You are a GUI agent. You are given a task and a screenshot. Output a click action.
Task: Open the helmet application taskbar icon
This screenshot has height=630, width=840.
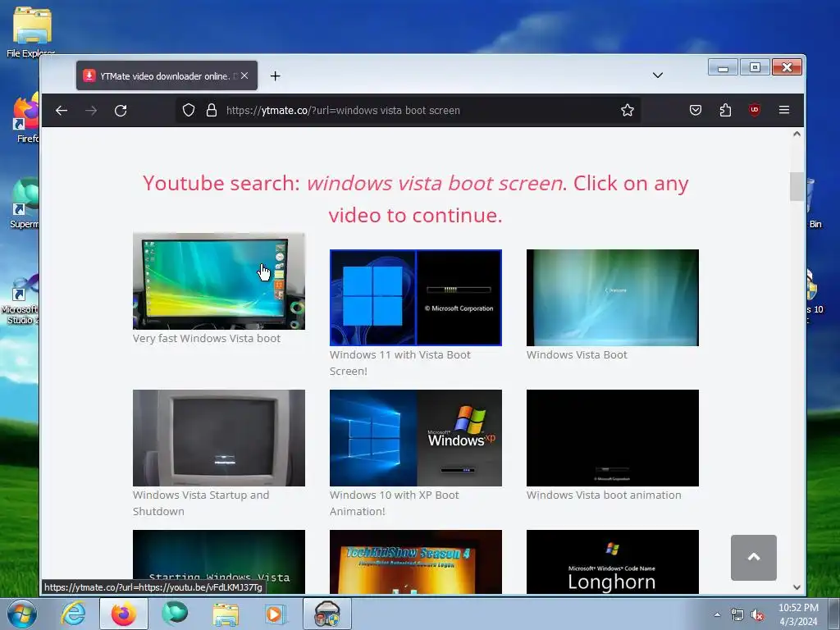[326, 614]
